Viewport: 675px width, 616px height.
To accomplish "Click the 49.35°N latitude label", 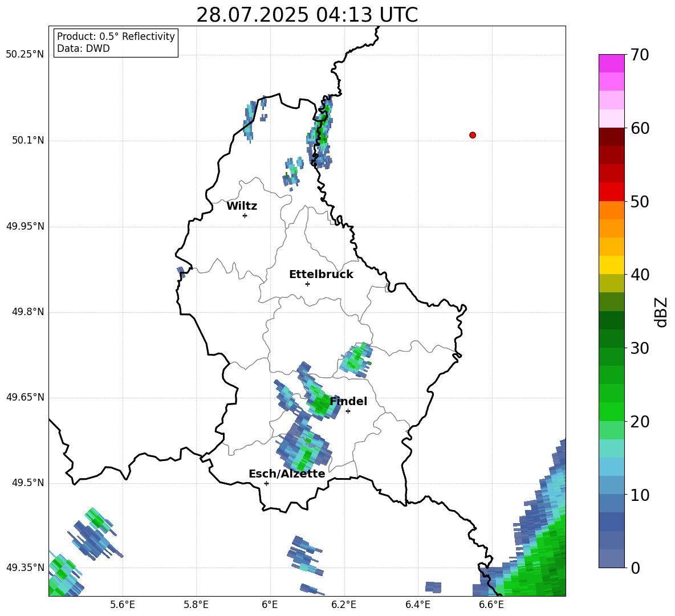I will point(25,568).
